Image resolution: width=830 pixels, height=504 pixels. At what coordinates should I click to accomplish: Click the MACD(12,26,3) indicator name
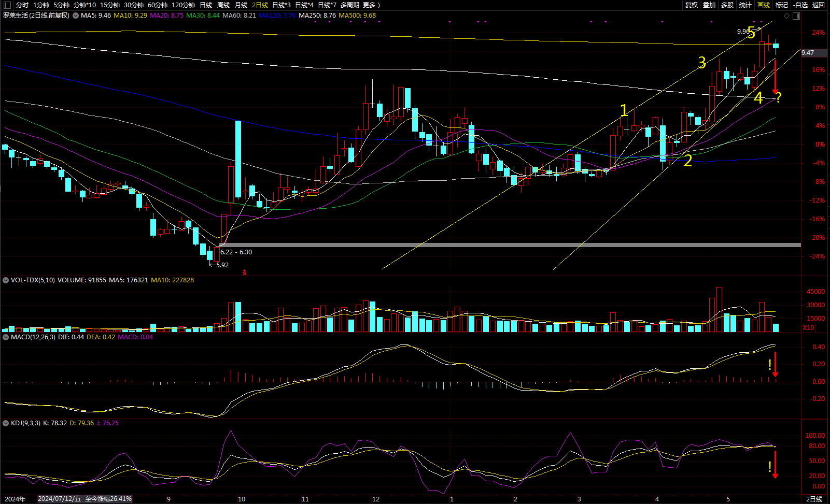(x=33, y=337)
